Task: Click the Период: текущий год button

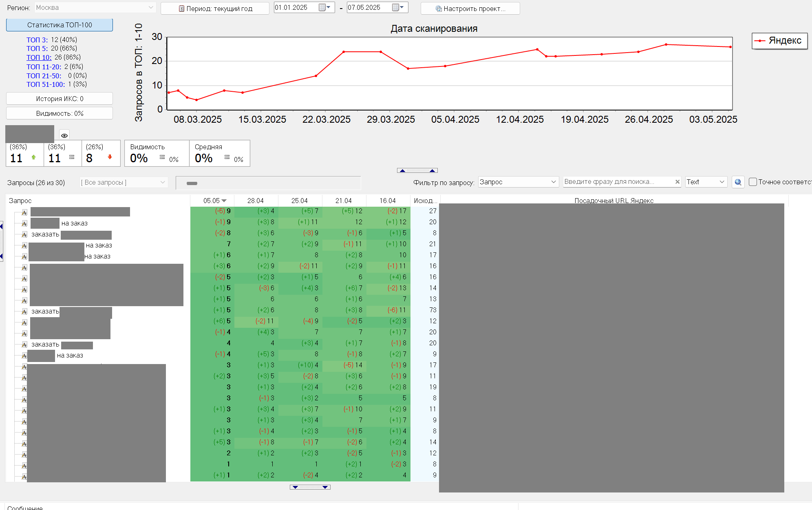Action: (215, 9)
